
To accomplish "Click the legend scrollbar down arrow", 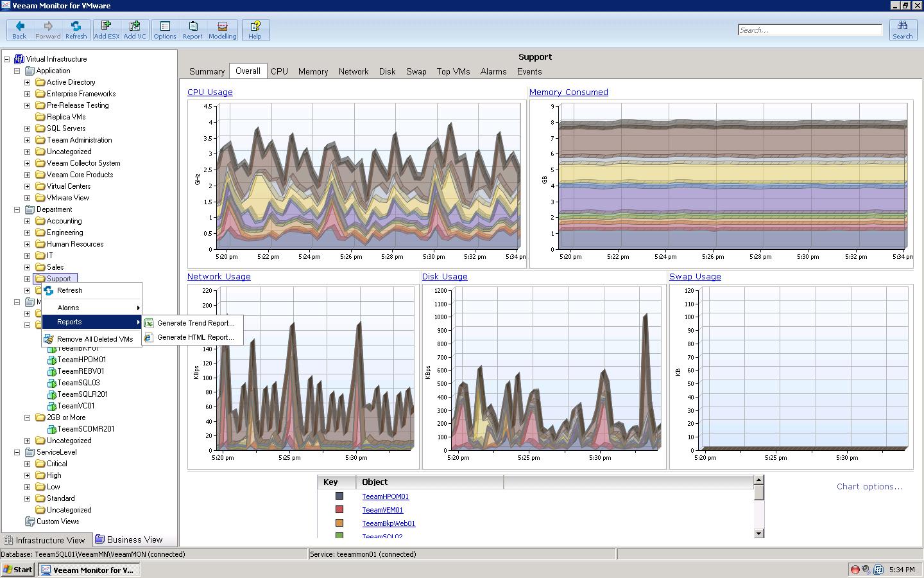I will click(x=759, y=533).
